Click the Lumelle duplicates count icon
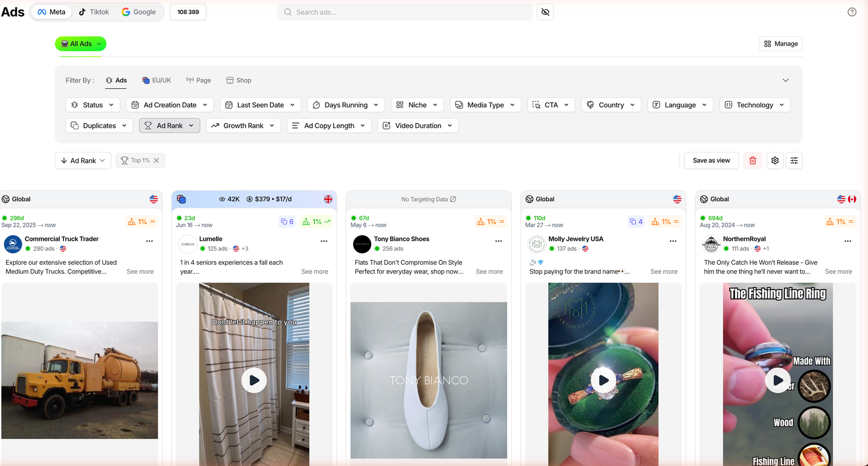This screenshot has width=868, height=466. click(x=287, y=222)
